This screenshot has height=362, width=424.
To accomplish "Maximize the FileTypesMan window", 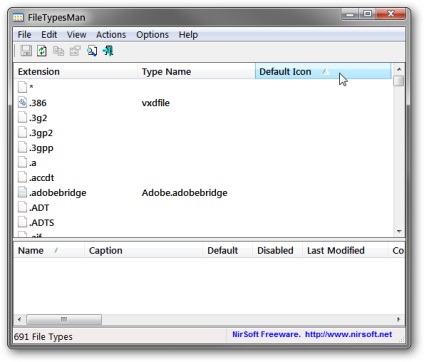I will tap(368, 14).
